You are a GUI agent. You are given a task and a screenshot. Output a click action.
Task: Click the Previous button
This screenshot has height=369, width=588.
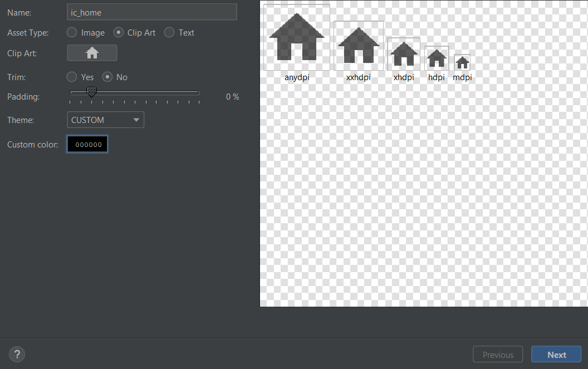click(498, 355)
